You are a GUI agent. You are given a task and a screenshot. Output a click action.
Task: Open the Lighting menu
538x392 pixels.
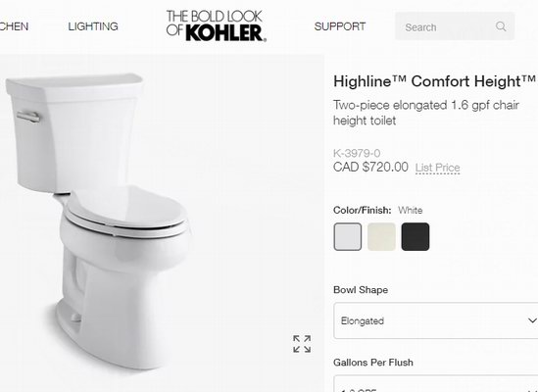(93, 26)
